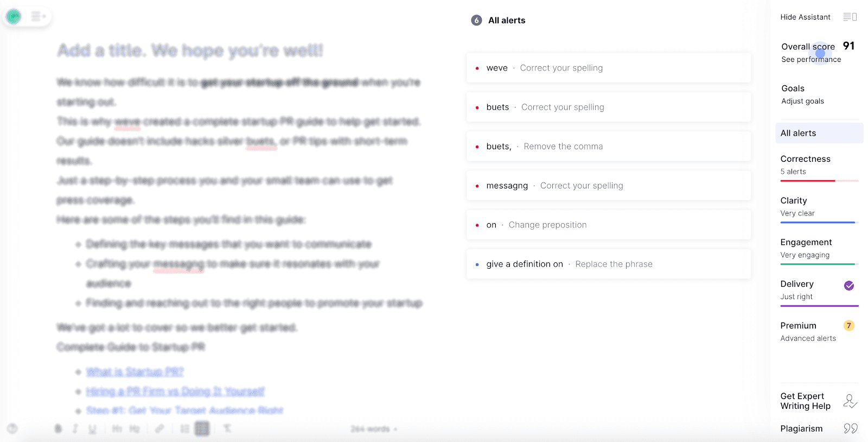Expand the word count menu
The height and width of the screenshot is (442, 868).
click(x=374, y=429)
